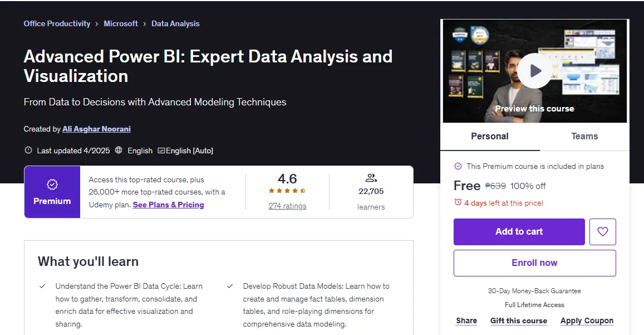Image resolution: width=644 pixels, height=335 pixels.
Task: Open Office Productivity breadcrumb link
Action: coord(57,24)
